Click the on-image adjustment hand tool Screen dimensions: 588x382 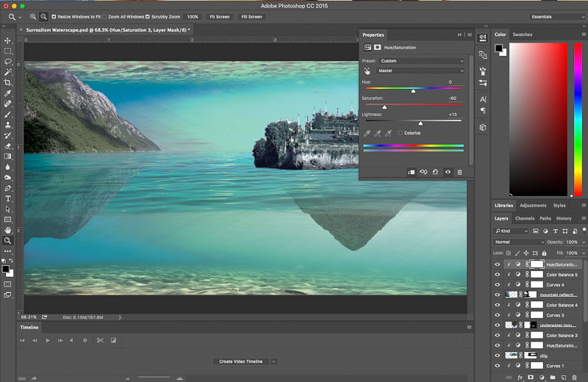coord(367,71)
